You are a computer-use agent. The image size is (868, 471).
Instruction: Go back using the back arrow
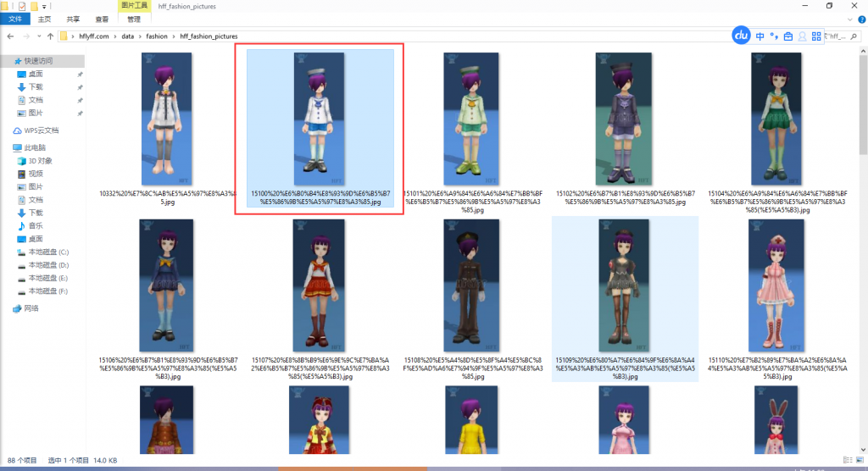coord(10,36)
